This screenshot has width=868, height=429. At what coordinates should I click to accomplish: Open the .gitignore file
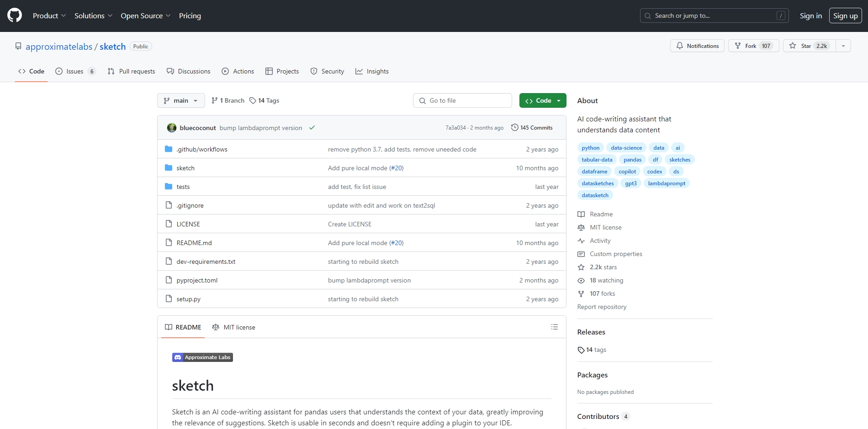(190, 205)
